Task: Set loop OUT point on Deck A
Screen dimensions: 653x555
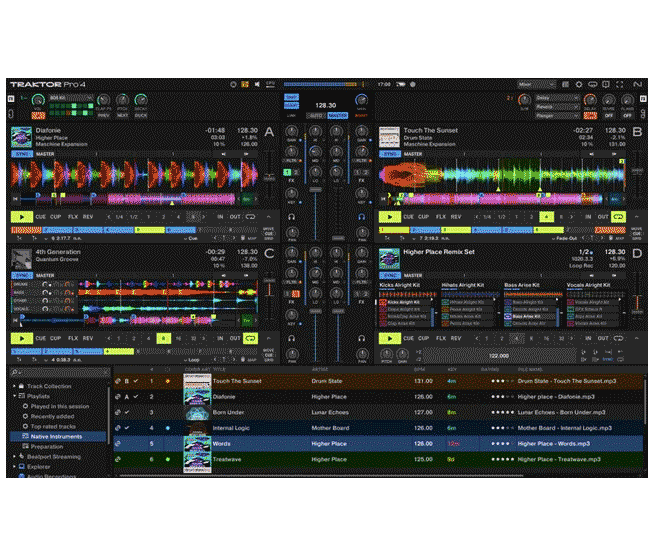Action: (235, 217)
